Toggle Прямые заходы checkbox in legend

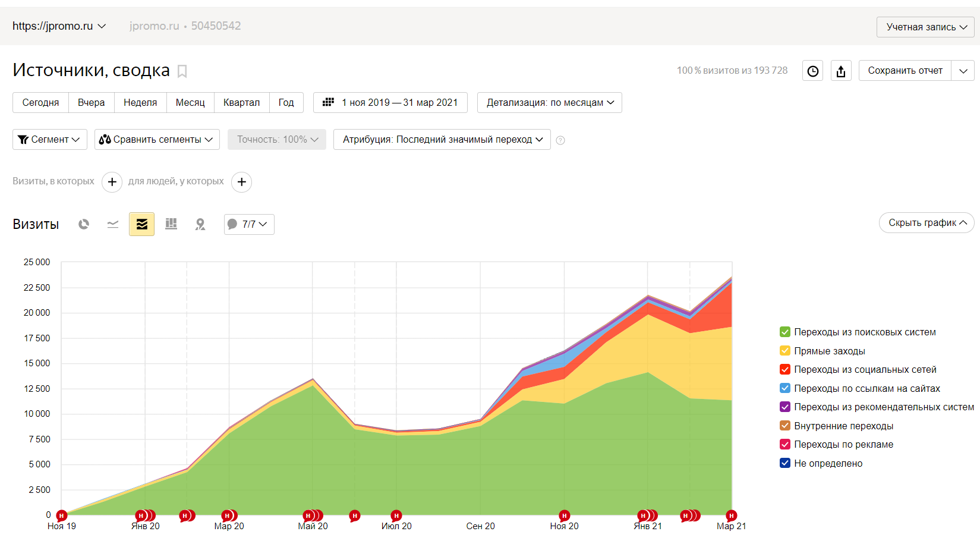tap(785, 351)
